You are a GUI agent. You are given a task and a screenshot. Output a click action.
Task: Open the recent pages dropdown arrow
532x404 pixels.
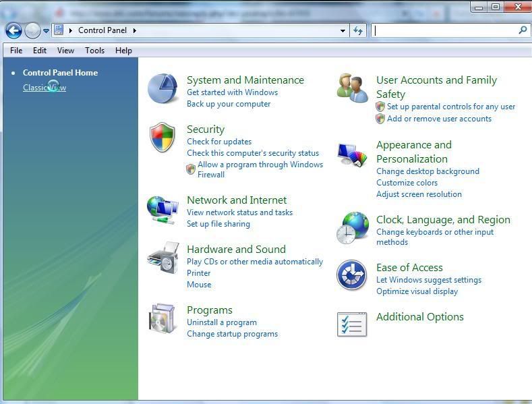coord(46,31)
